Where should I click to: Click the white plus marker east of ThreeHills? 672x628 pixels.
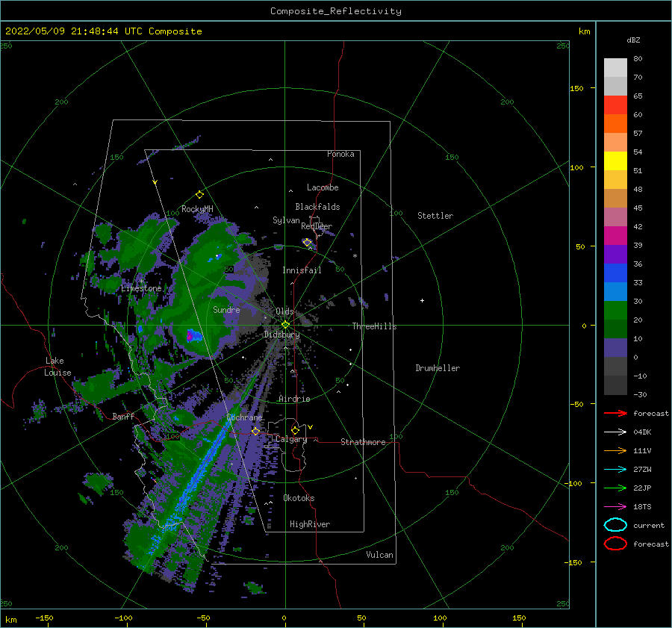[x=422, y=300]
